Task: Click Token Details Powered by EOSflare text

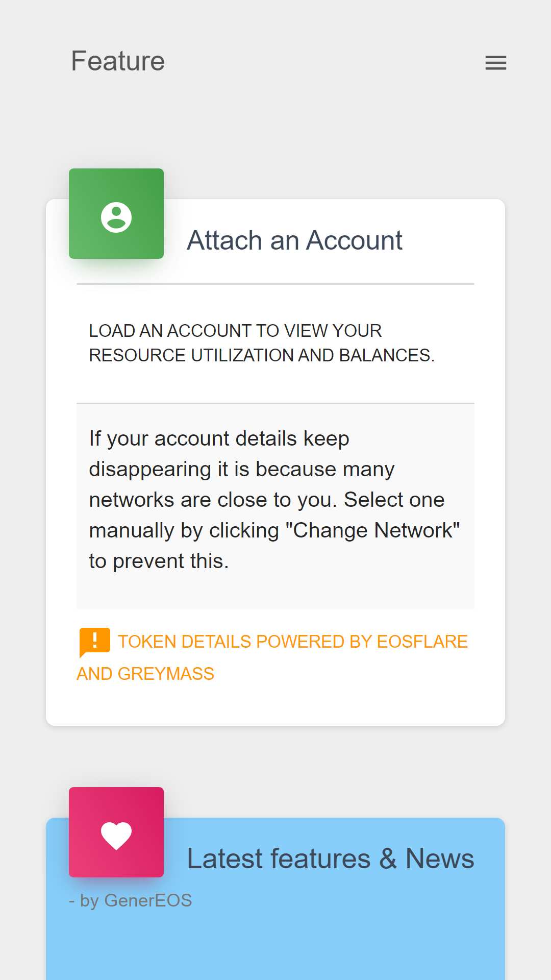Action: (293, 642)
